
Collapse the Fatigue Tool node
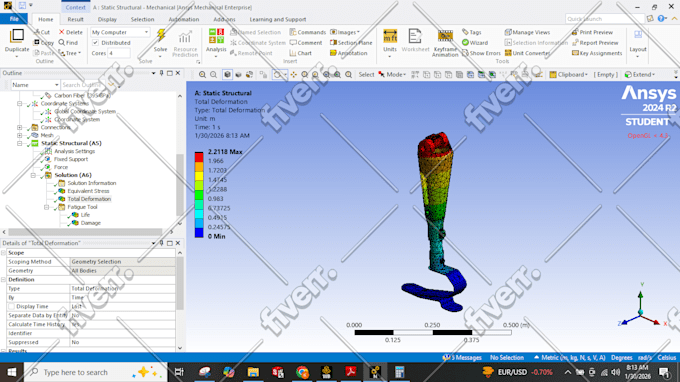[x=46, y=207]
